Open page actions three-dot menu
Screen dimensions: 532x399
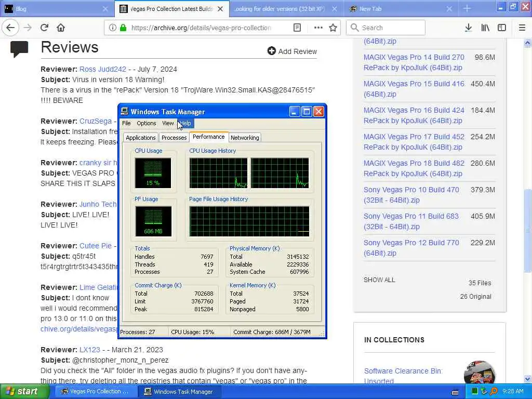(x=318, y=28)
